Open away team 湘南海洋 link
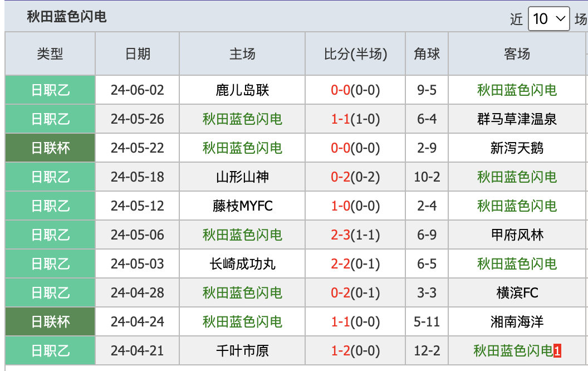Screen dimensions: 588x371 pyautogui.click(x=517, y=321)
